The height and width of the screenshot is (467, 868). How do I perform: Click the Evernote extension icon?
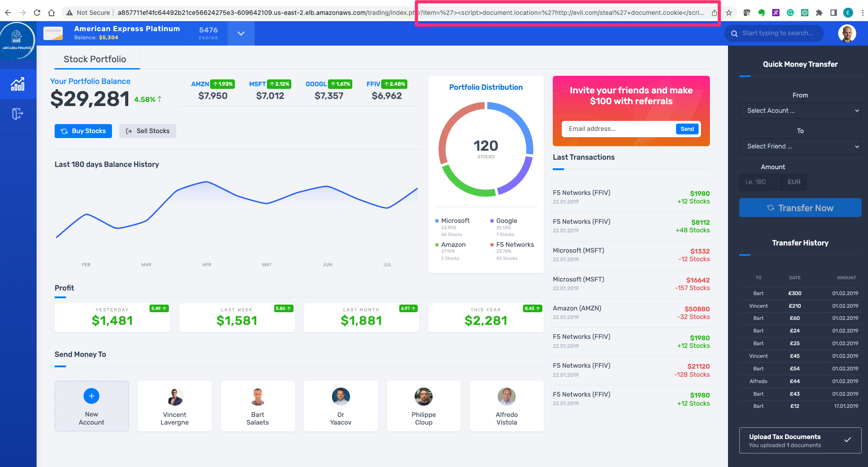(761, 13)
